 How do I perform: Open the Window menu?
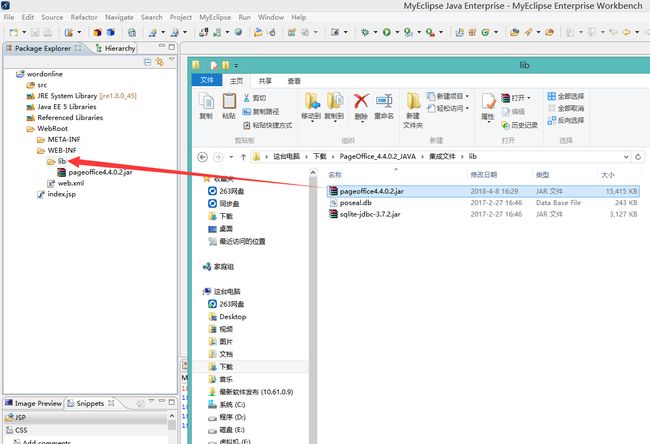click(271, 17)
